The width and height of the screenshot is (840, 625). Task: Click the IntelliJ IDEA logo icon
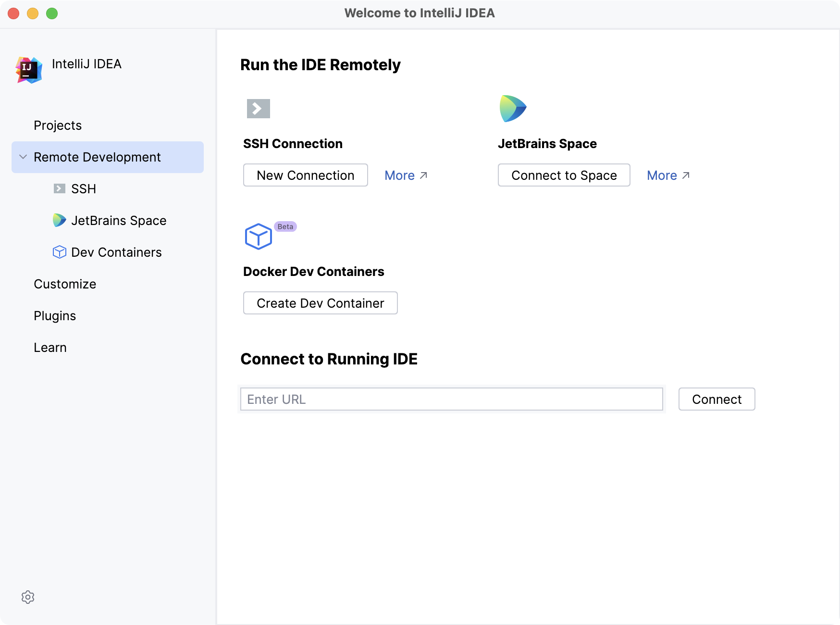tap(29, 70)
